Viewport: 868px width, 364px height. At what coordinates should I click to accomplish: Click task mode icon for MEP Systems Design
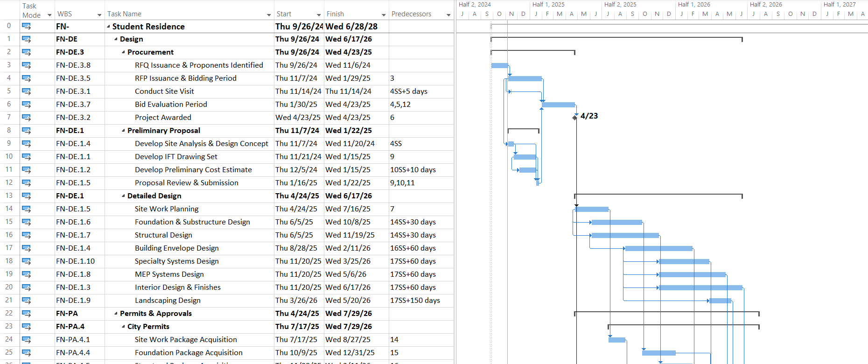(26, 274)
